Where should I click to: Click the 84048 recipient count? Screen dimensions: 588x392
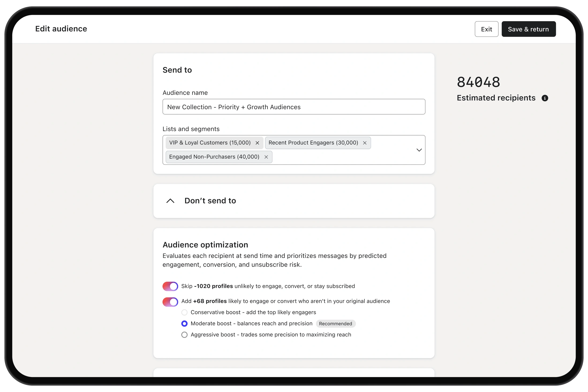tap(478, 82)
